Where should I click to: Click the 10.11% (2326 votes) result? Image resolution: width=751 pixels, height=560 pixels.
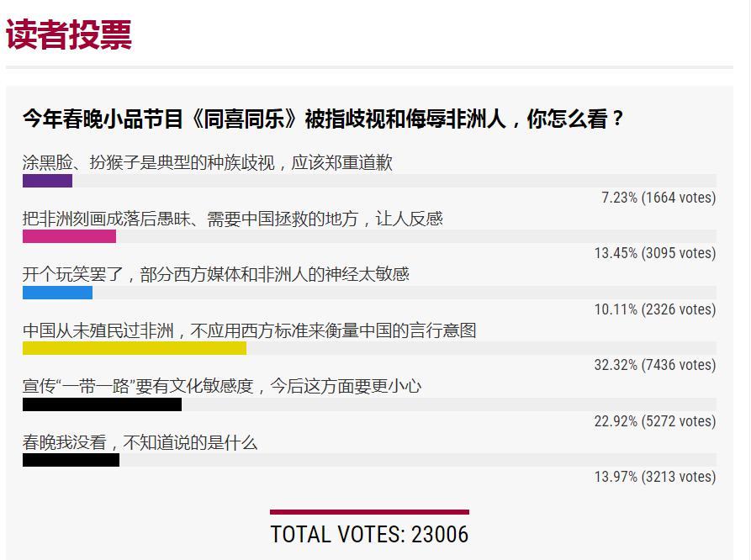pyautogui.click(x=654, y=309)
